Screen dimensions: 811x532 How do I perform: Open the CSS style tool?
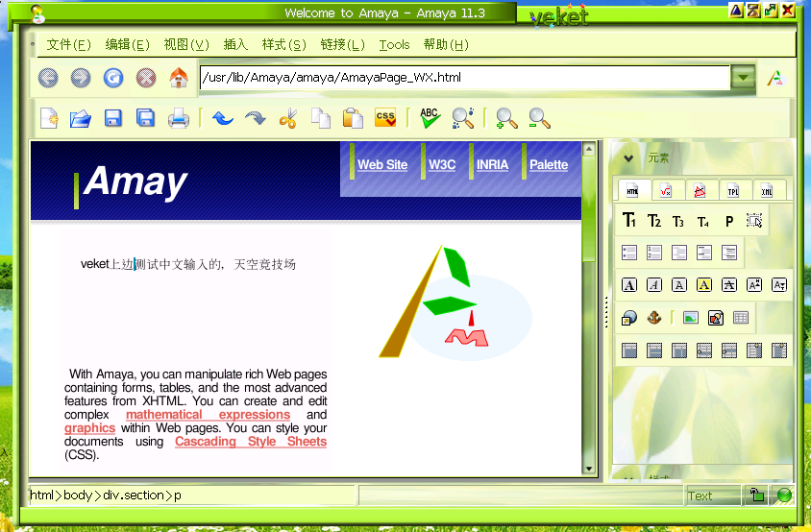coord(385,117)
